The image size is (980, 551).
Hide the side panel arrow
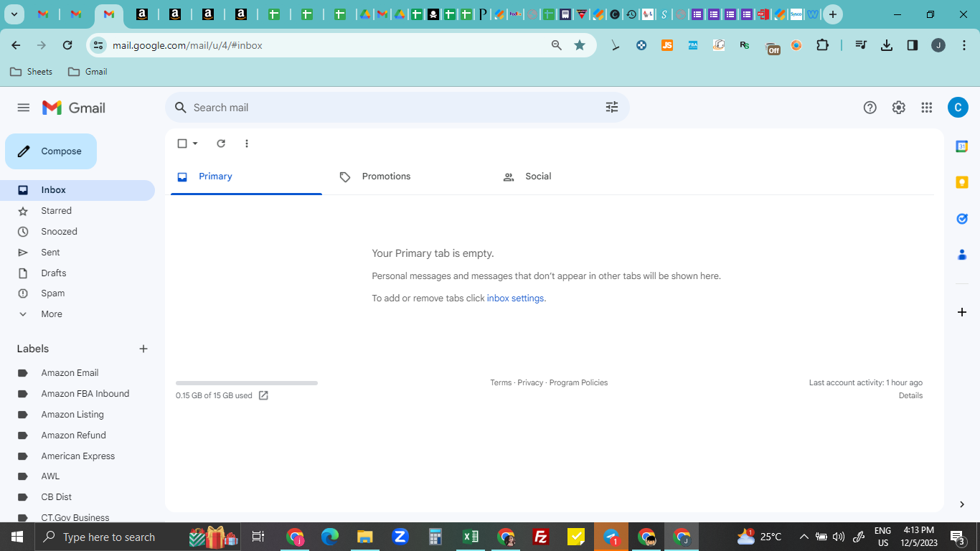[962, 504]
